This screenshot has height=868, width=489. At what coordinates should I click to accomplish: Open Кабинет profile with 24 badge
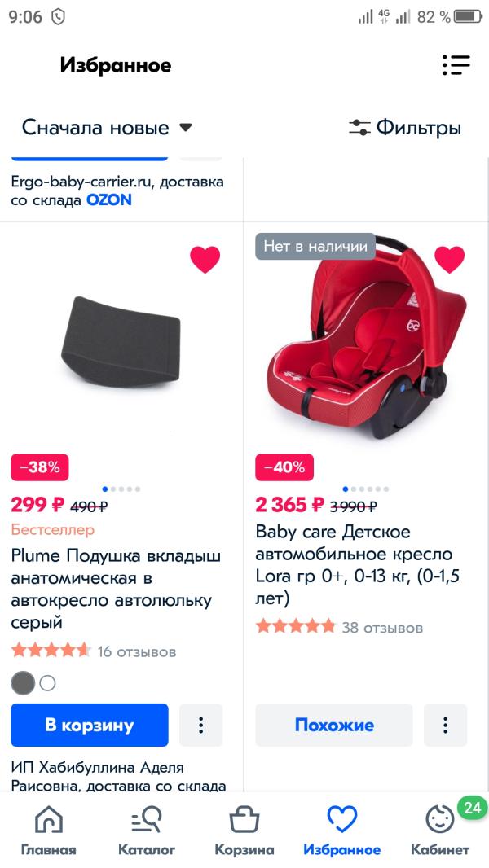click(440, 831)
